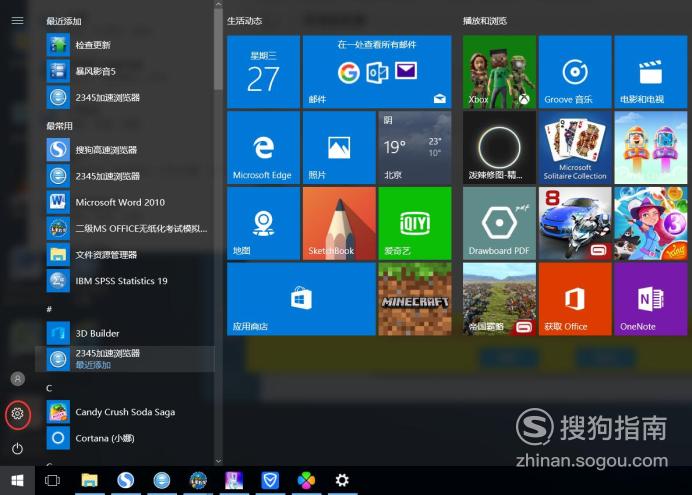Open 3D Builder app

click(x=124, y=333)
